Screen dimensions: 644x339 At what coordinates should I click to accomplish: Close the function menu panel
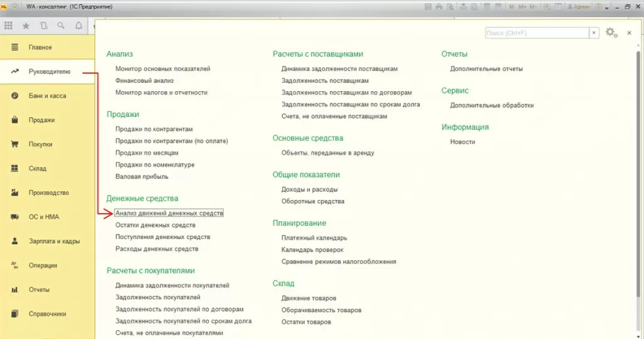point(629,33)
